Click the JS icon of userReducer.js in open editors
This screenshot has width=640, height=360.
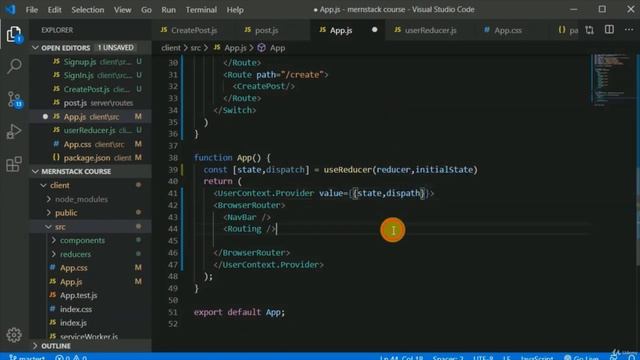pos(56,130)
